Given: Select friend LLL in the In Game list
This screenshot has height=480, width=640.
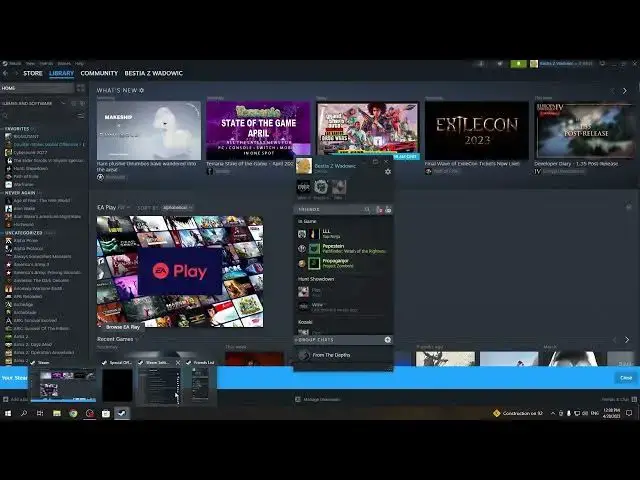Looking at the screenshot, I should [x=344, y=233].
